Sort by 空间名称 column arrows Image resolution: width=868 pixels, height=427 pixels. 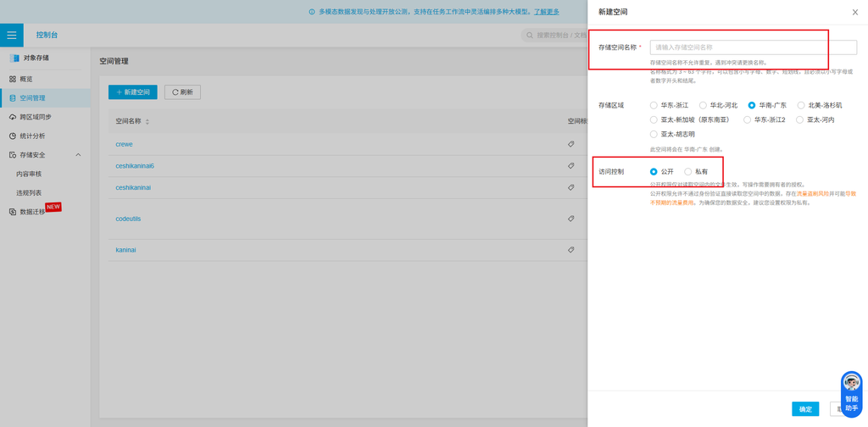click(147, 122)
